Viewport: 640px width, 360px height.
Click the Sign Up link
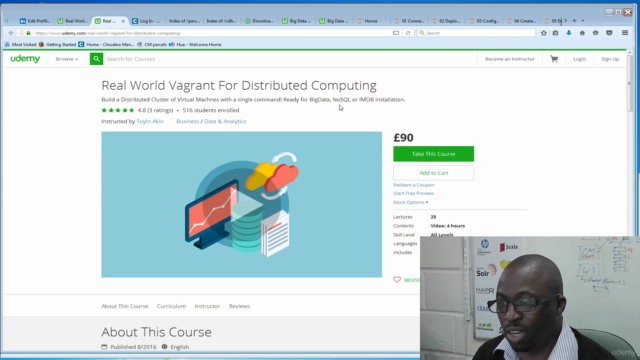pyautogui.click(x=610, y=59)
